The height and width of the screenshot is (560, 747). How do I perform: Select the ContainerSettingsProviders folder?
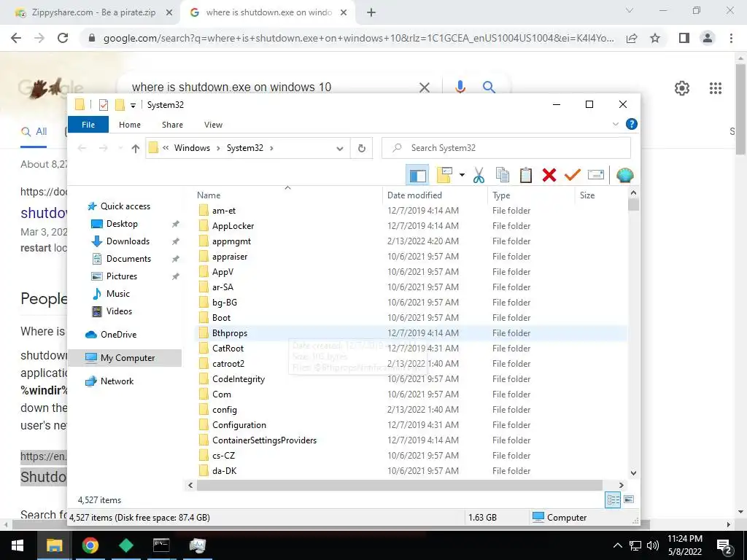coord(264,440)
